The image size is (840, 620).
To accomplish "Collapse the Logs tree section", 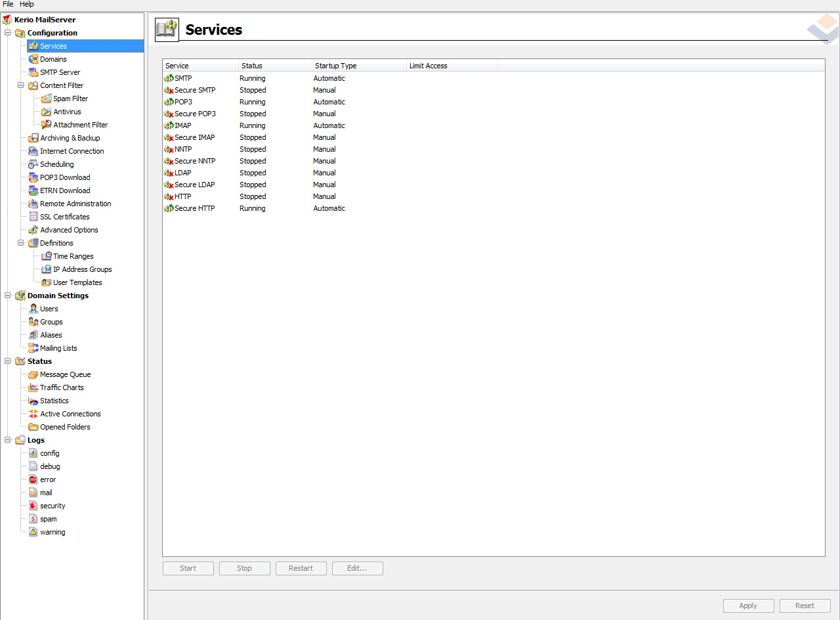I will (8, 440).
